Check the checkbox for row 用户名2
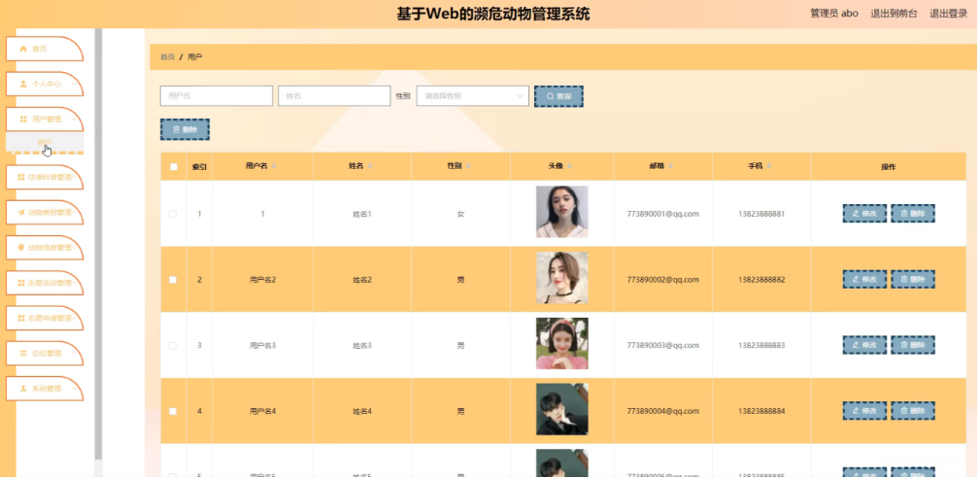Viewport: 980px width, 479px height. click(173, 280)
